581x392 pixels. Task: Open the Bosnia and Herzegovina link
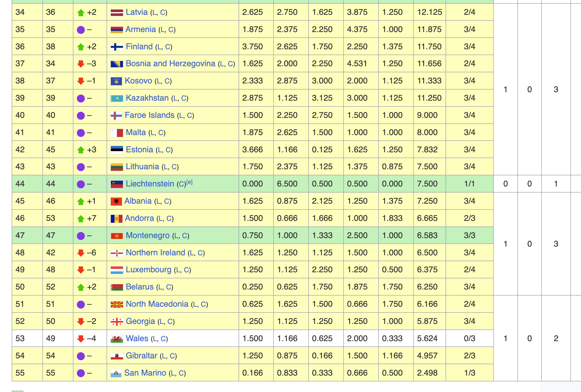[170, 64]
